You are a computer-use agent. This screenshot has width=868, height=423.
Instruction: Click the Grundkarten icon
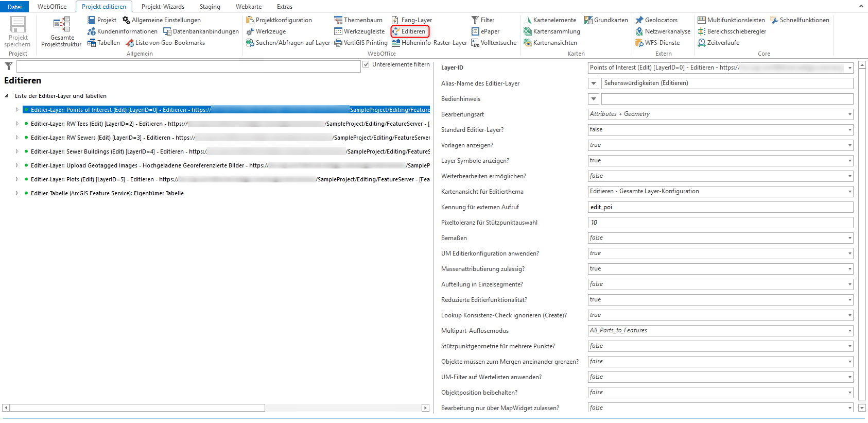click(x=588, y=20)
